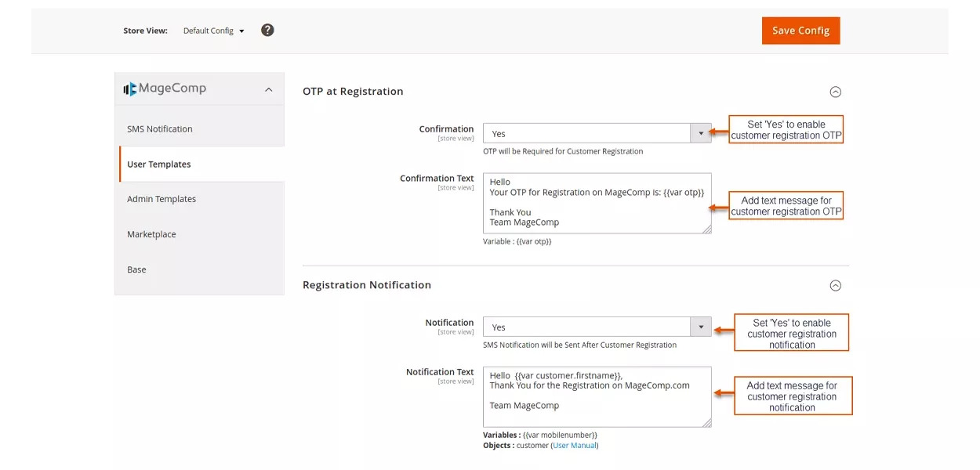Click the resize handle of Notification Text box

point(708,425)
